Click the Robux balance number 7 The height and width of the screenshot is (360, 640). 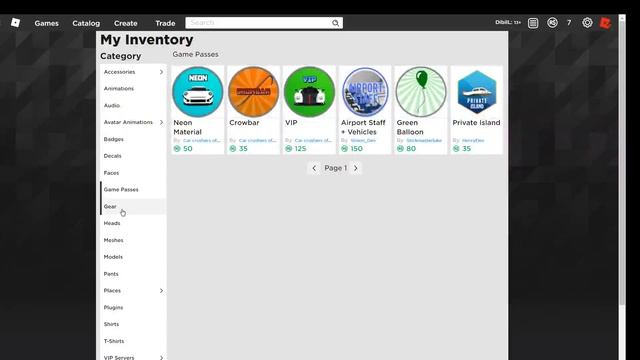click(569, 23)
